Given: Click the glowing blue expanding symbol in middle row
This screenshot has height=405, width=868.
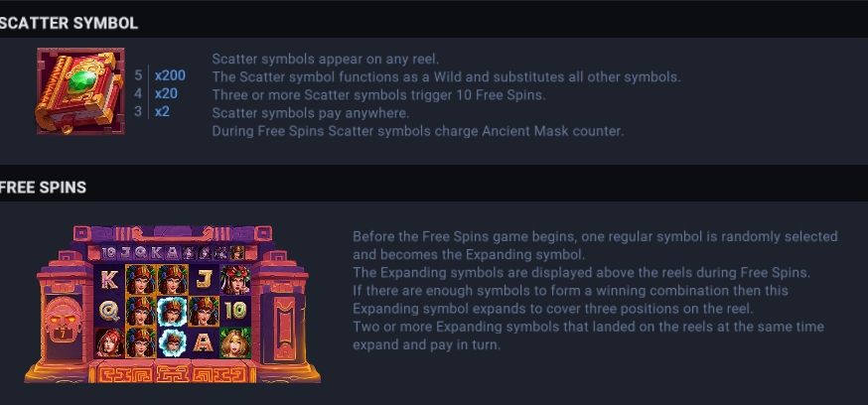Looking at the screenshot, I should tap(172, 311).
